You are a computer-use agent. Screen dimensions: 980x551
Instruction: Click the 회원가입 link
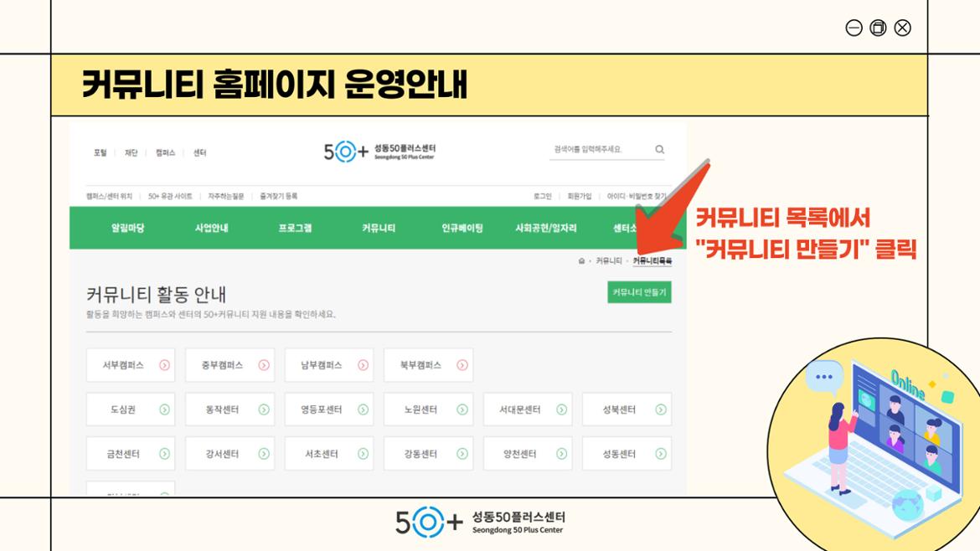point(579,196)
